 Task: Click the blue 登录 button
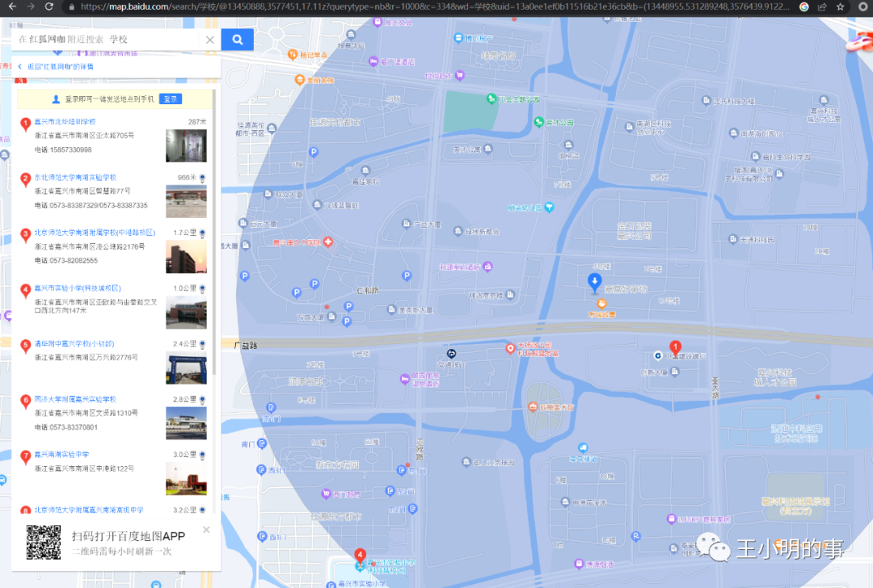click(x=171, y=99)
